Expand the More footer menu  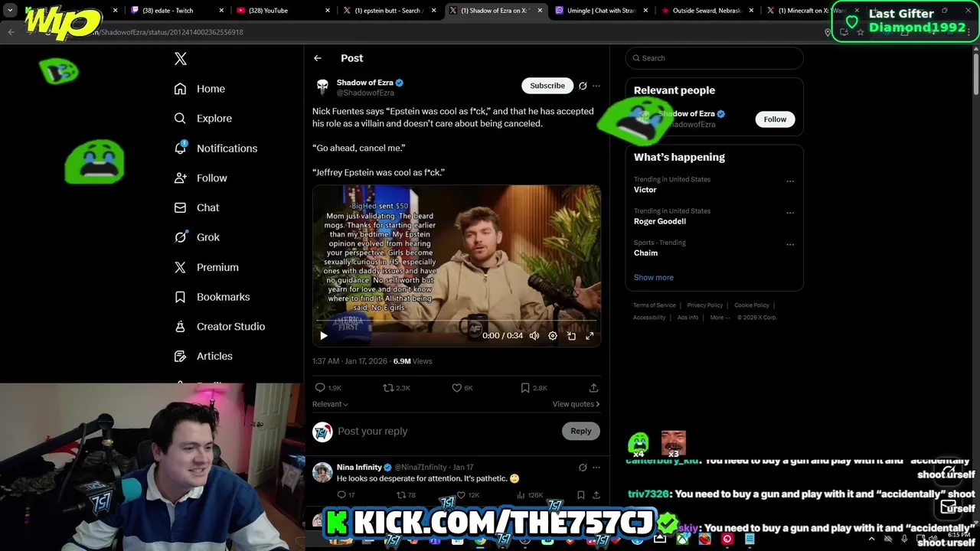click(720, 318)
